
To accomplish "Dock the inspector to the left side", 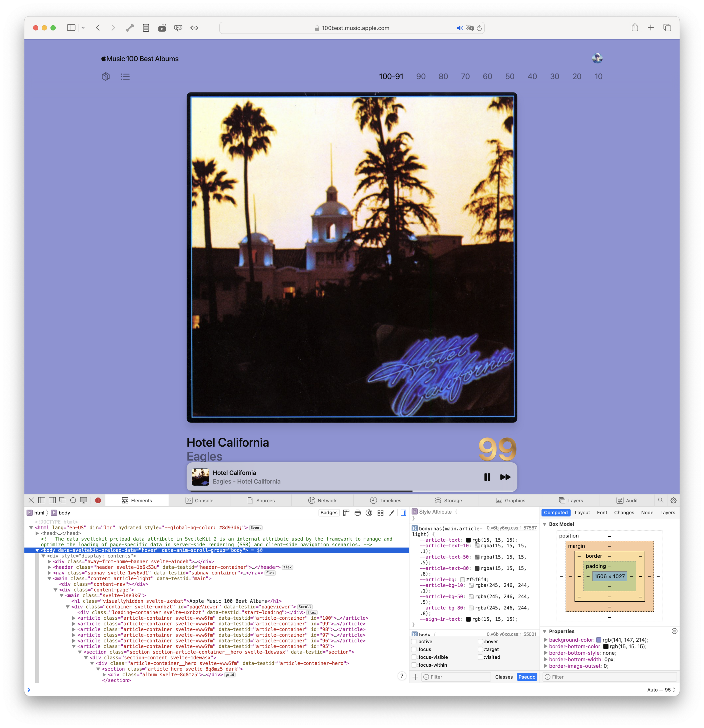I will click(42, 500).
